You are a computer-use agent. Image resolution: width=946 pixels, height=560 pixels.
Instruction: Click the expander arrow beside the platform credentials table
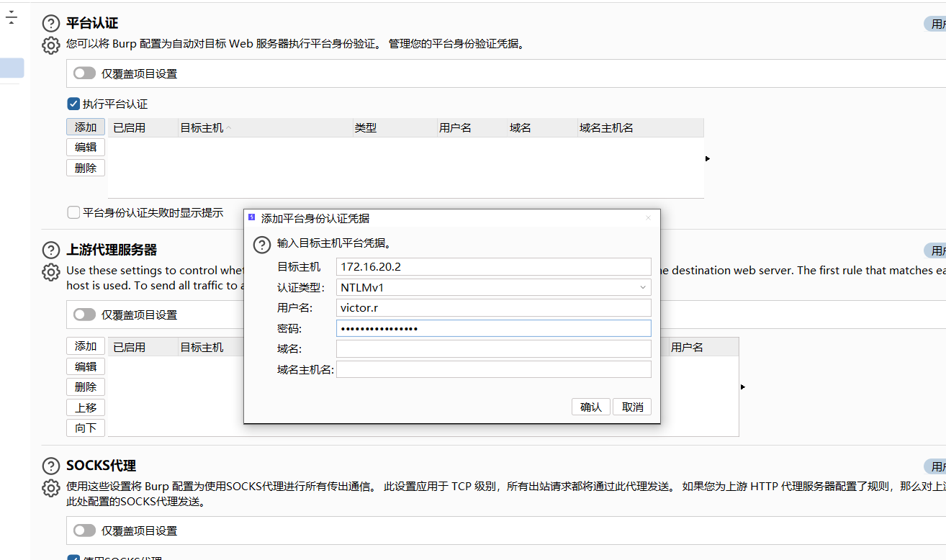(x=707, y=158)
